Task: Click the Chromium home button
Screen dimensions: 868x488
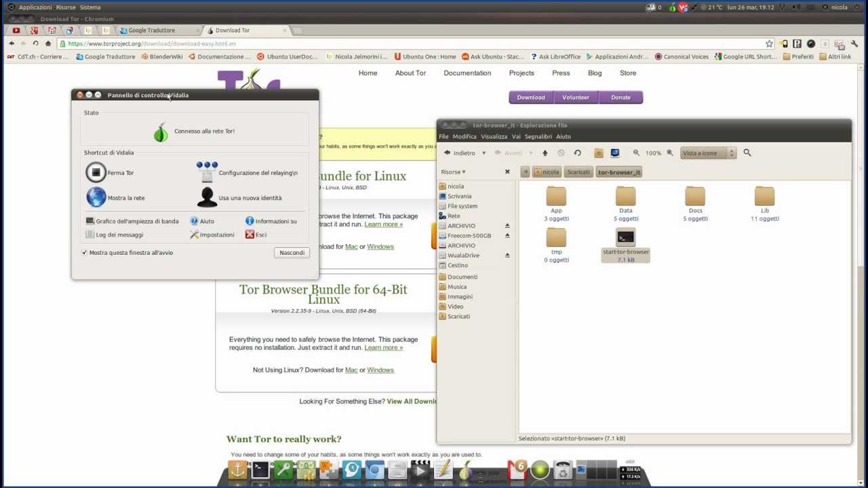Action: tap(48, 43)
